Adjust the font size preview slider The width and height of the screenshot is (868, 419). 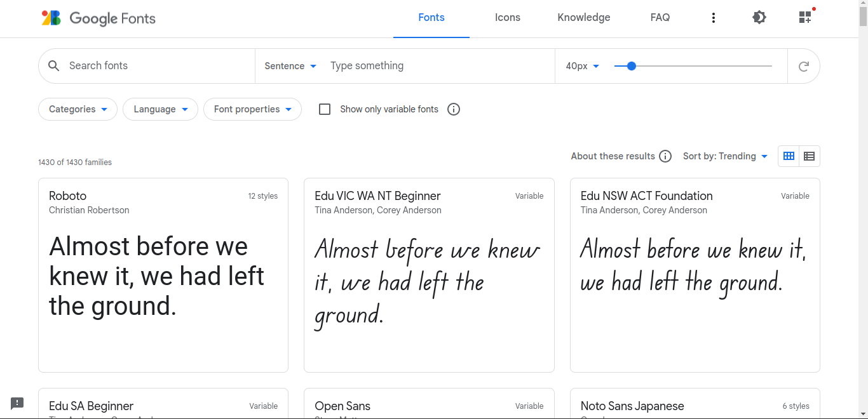point(632,66)
